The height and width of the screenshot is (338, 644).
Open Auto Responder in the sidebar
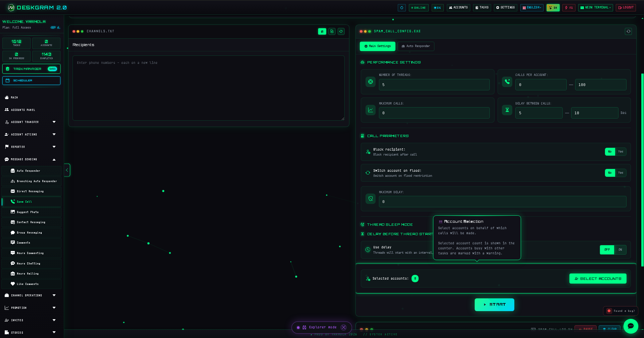pos(32,171)
